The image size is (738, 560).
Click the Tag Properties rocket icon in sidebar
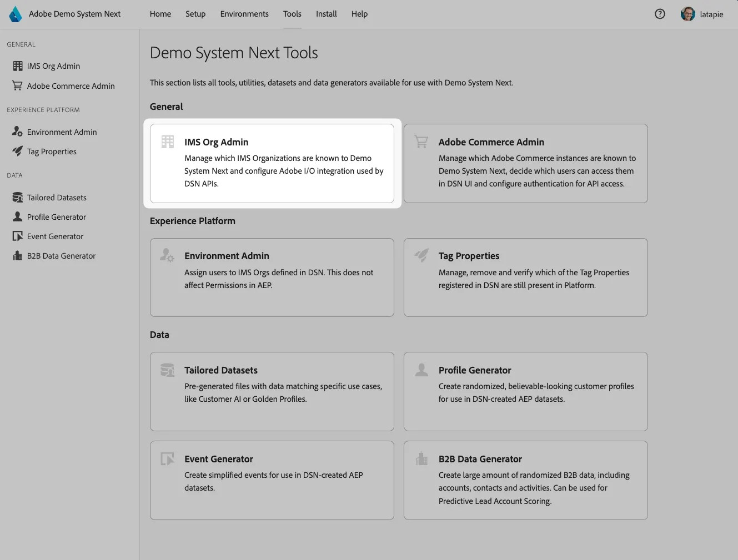coord(18,151)
